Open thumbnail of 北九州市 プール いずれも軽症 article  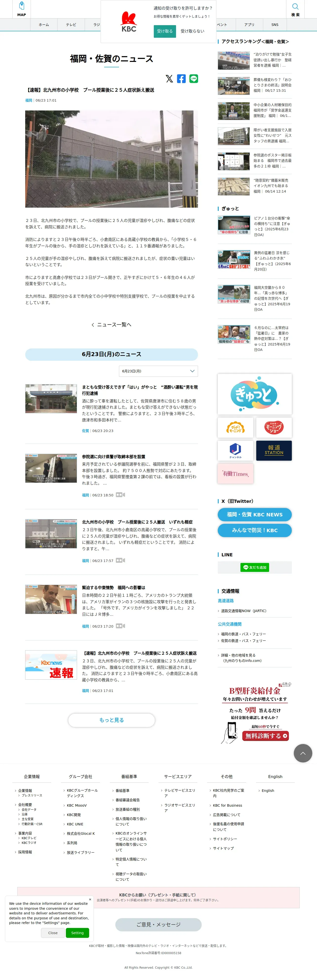51,534
